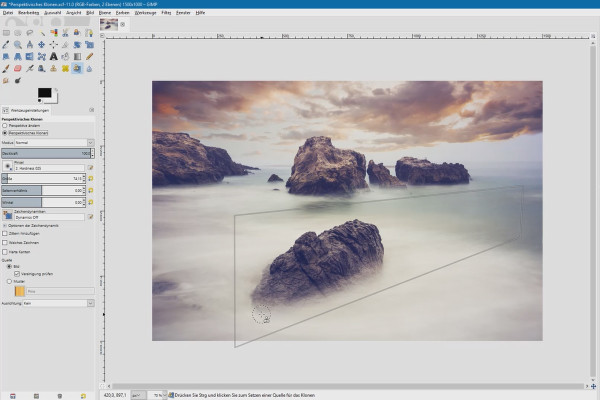The height and width of the screenshot is (400, 600).
Task: Select the Perspective transform tool
Action: pyautogui.click(x=18, y=57)
